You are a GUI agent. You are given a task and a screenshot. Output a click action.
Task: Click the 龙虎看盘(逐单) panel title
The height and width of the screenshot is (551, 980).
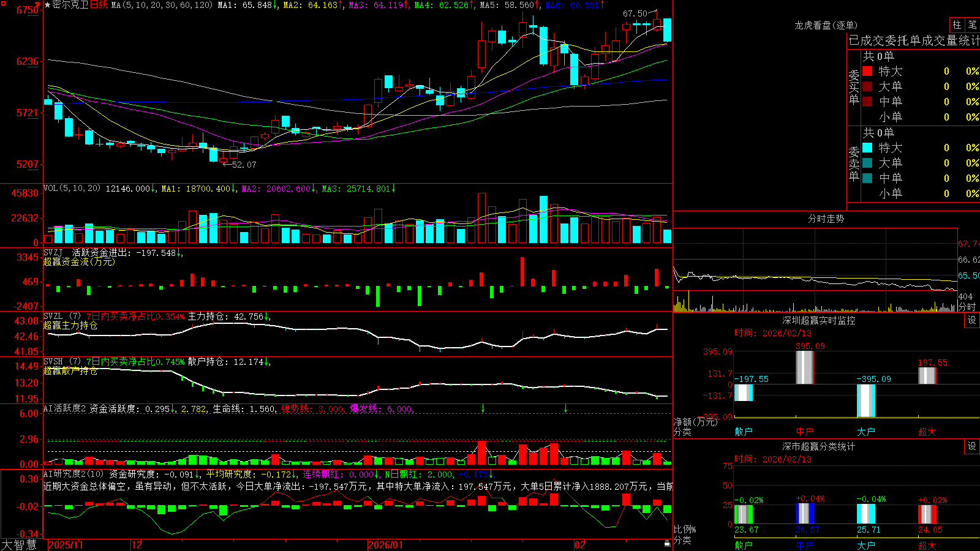click(x=826, y=25)
